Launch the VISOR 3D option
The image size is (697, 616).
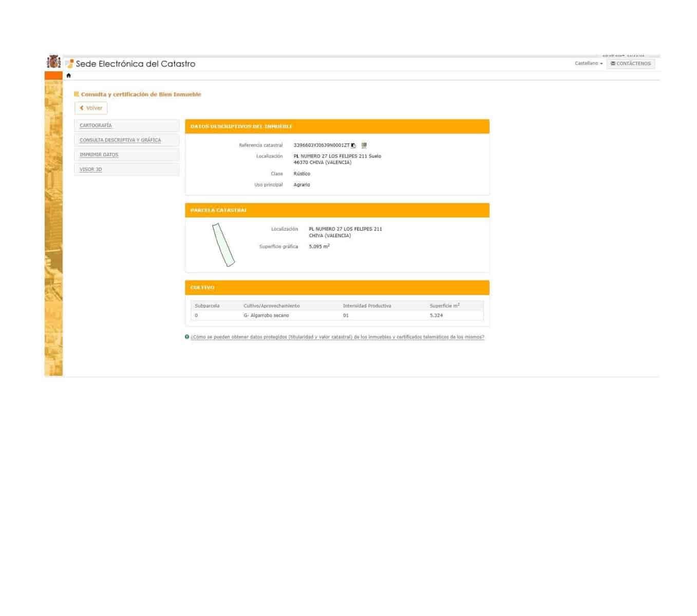(x=90, y=169)
